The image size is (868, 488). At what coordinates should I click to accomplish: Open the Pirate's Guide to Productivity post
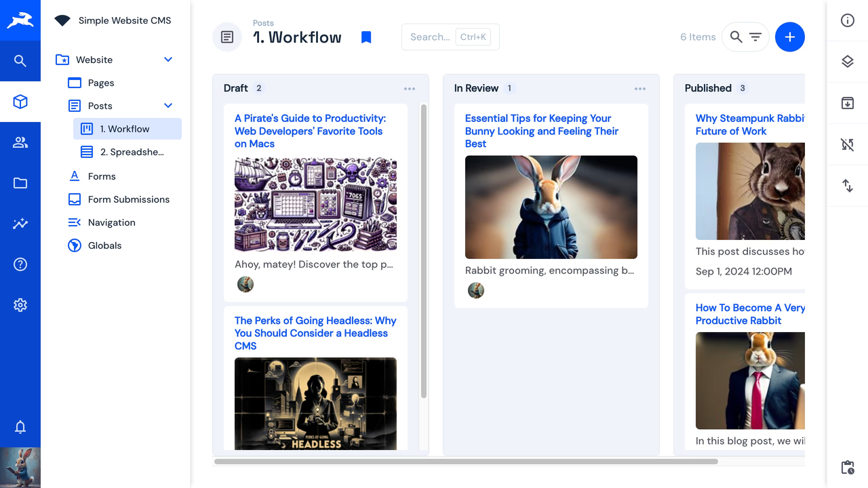coord(310,131)
